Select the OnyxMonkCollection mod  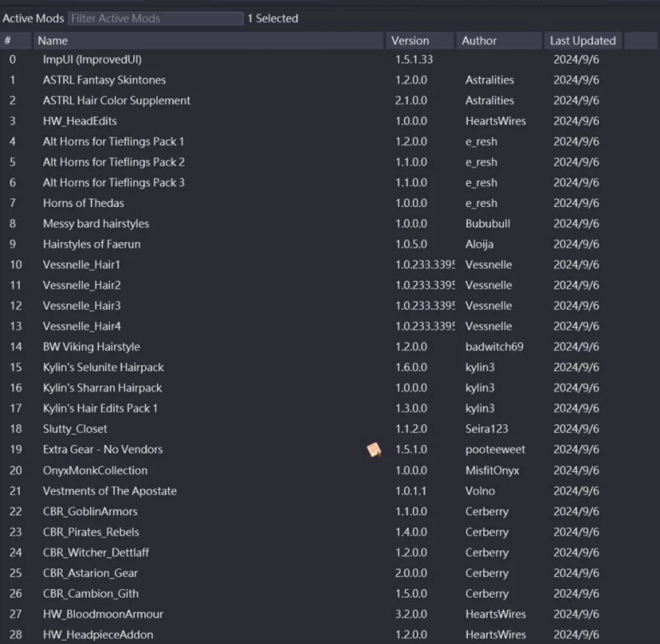click(x=95, y=471)
